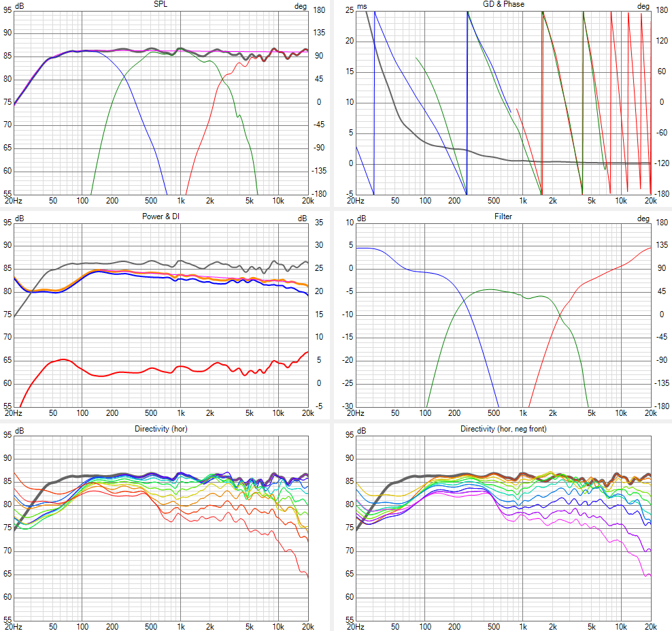The image size is (672, 631).
Task: Click 200 label under Directivity (hor, neg front) chart
Action: coord(454,627)
